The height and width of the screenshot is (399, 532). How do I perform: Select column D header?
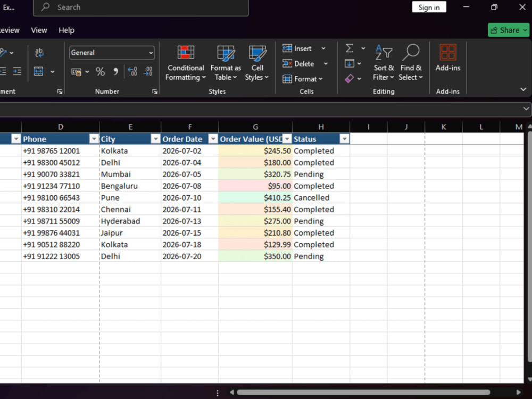point(61,127)
